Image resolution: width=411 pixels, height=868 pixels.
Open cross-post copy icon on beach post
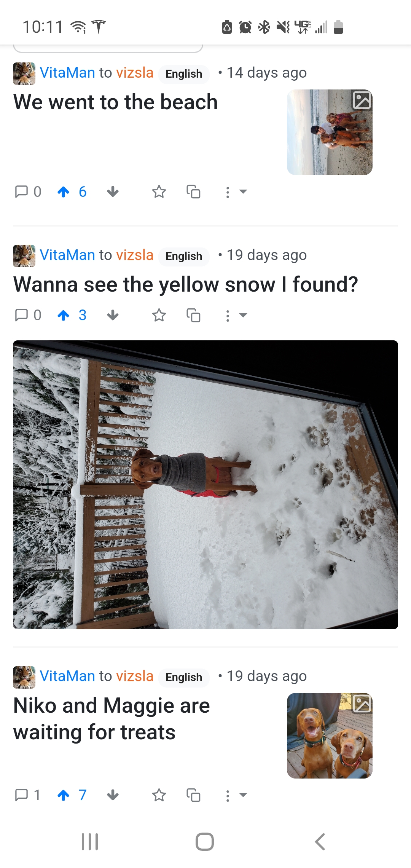[x=193, y=191]
